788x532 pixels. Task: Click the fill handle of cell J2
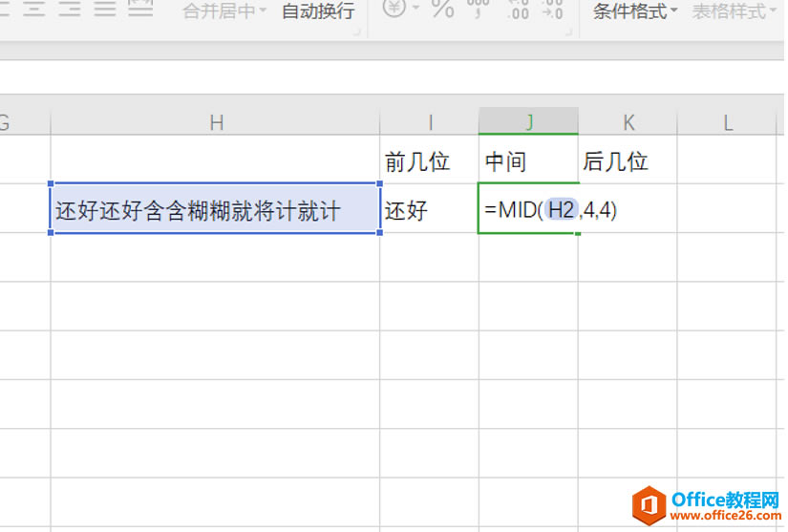coord(578,234)
